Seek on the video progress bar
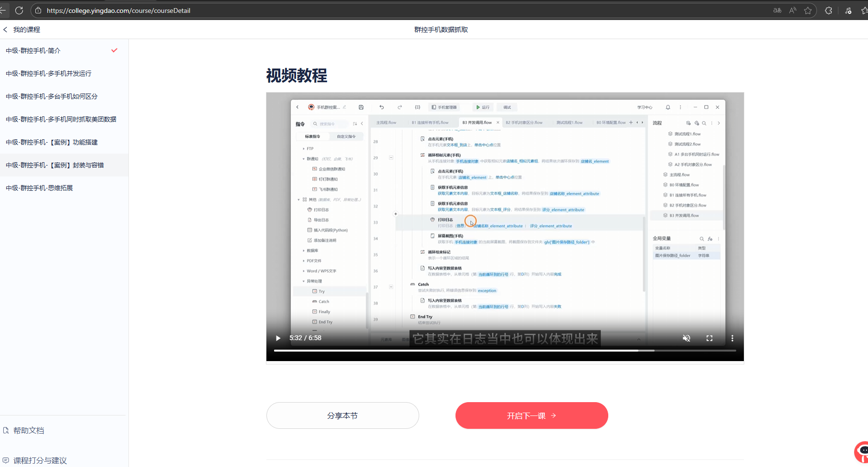Image resolution: width=868 pixels, height=467 pixels. click(505, 351)
